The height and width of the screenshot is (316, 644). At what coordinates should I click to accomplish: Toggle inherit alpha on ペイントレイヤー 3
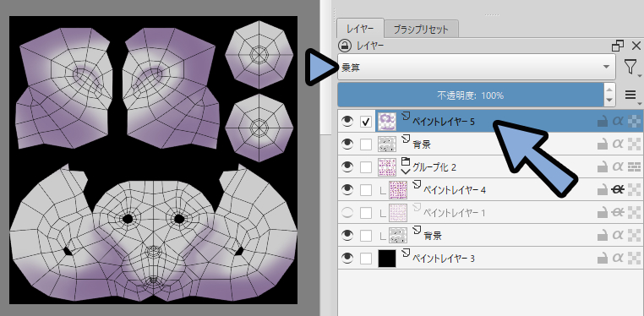[x=635, y=259]
